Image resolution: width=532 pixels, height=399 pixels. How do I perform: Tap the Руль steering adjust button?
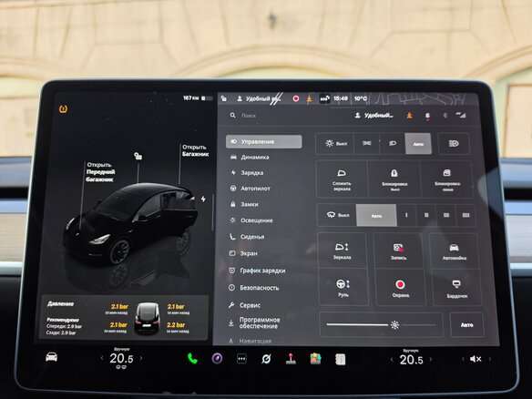click(x=343, y=287)
